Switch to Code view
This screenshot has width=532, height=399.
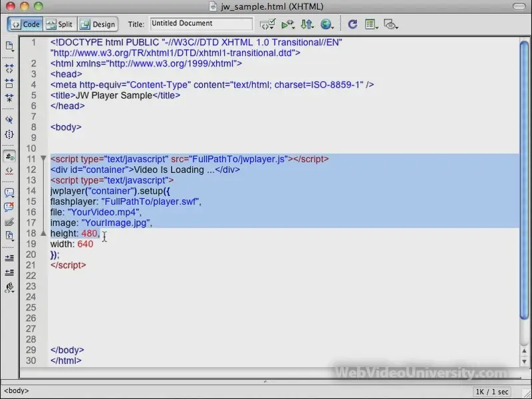click(25, 25)
